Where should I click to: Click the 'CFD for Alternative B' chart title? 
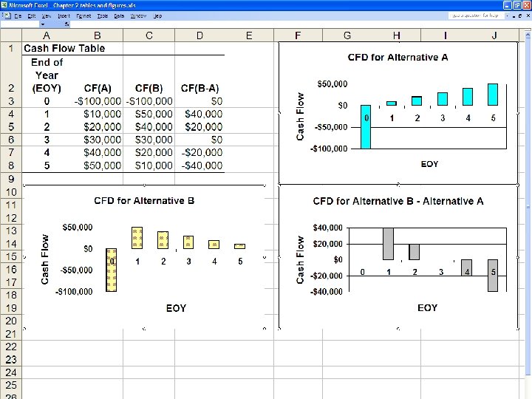[144, 201]
